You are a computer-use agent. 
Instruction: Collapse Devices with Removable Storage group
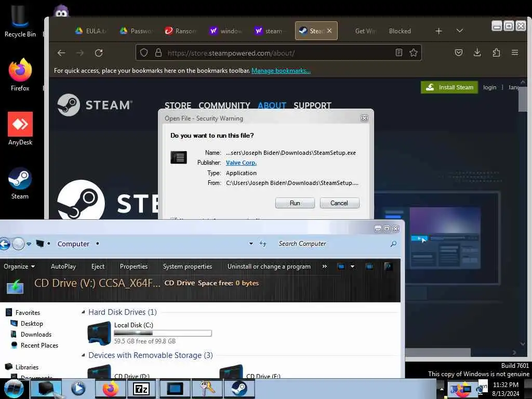pyautogui.click(x=83, y=355)
